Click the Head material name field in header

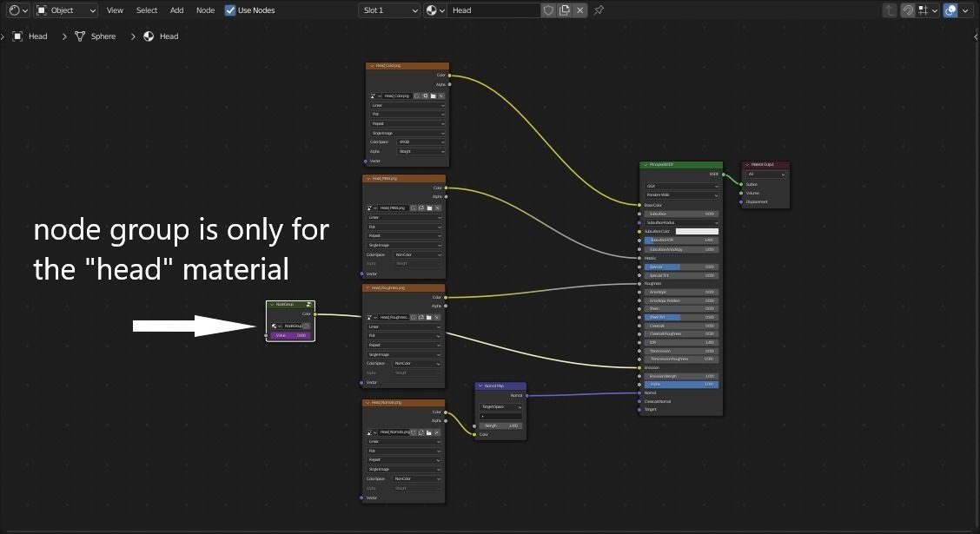point(493,10)
